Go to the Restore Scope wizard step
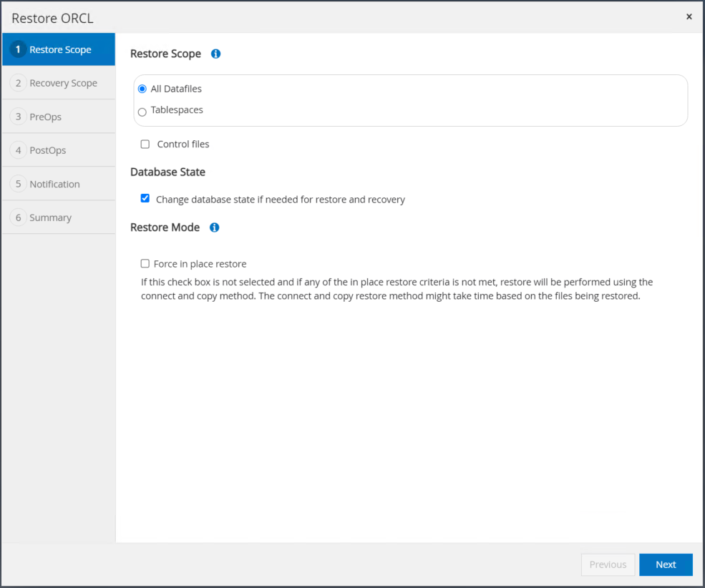 click(x=59, y=50)
